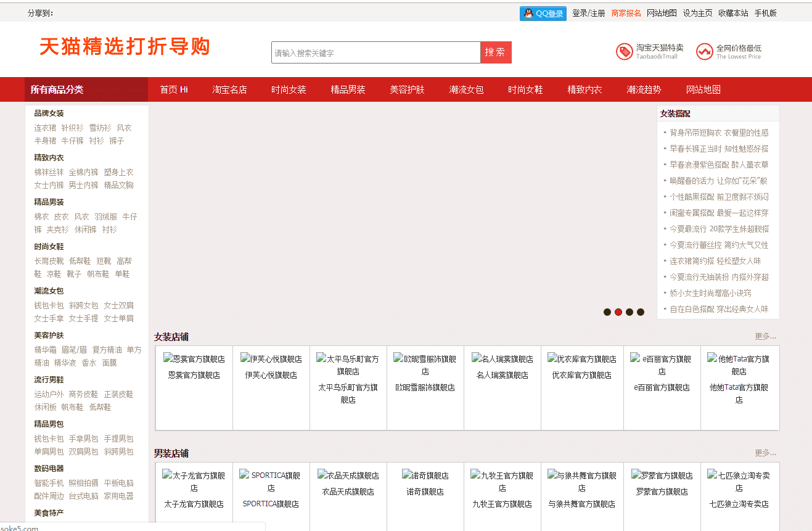Click the 罗蒙官方旗舰店 store image
The height and width of the screenshot is (531, 812).
click(x=662, y=475)
